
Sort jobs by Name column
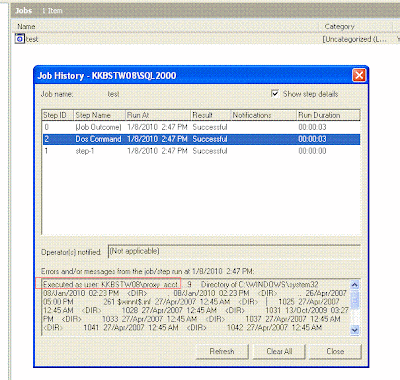pyautogui.click(x=26, y=26)
